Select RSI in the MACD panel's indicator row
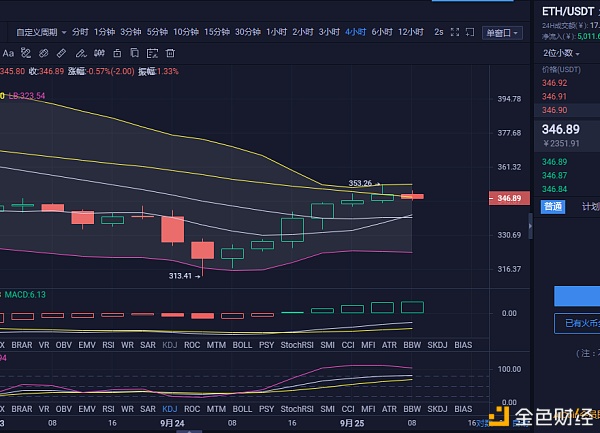 pyautogui.click(x=108, y=345)
